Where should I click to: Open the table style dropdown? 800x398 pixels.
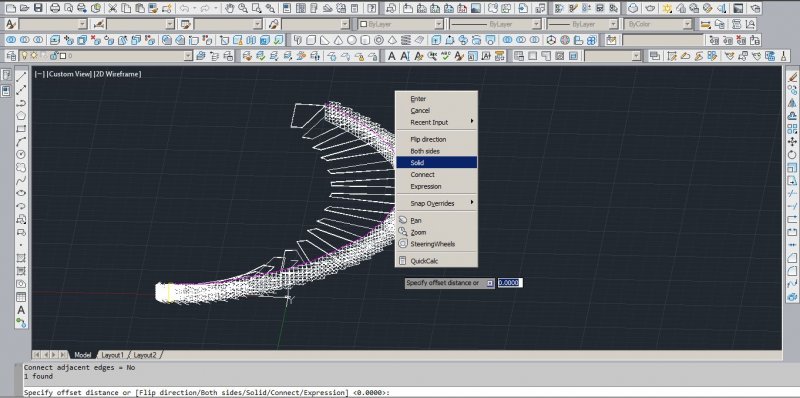pos(258,24)
